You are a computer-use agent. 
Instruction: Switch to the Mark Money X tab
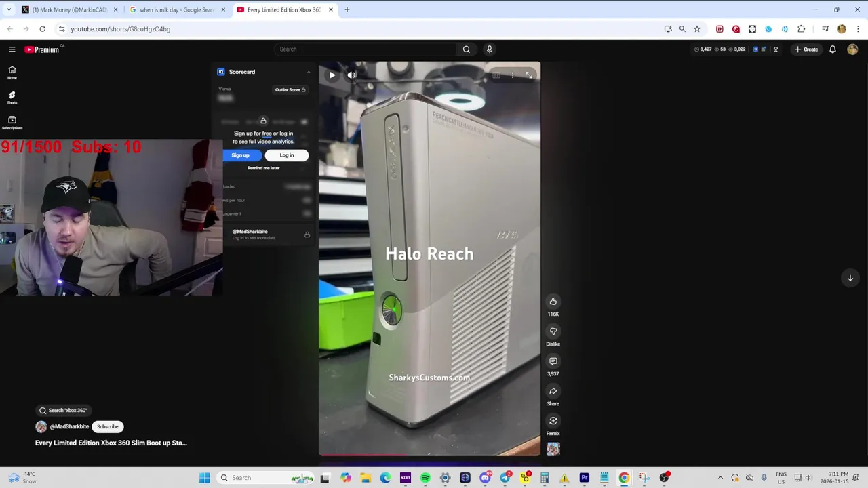(69, 9)
